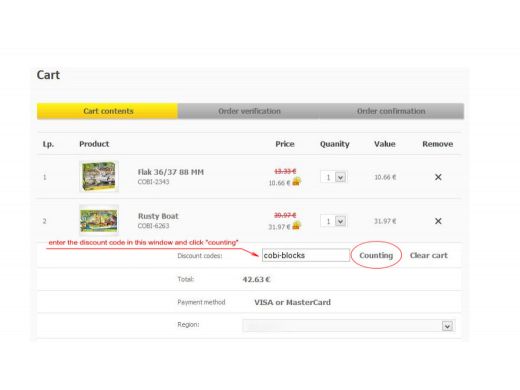Select the VISA or MasterCard payment text
This screenshot has height=390, width=520.
[292, 302]
